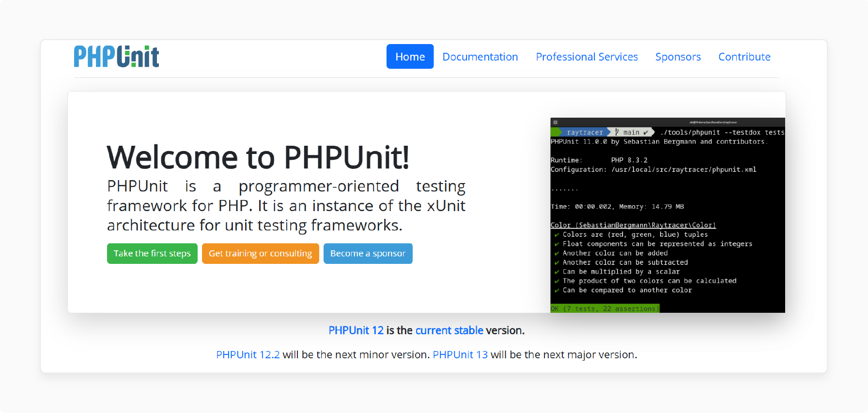Follow the current stable link

pyautogui.click(x=449, y=330)
